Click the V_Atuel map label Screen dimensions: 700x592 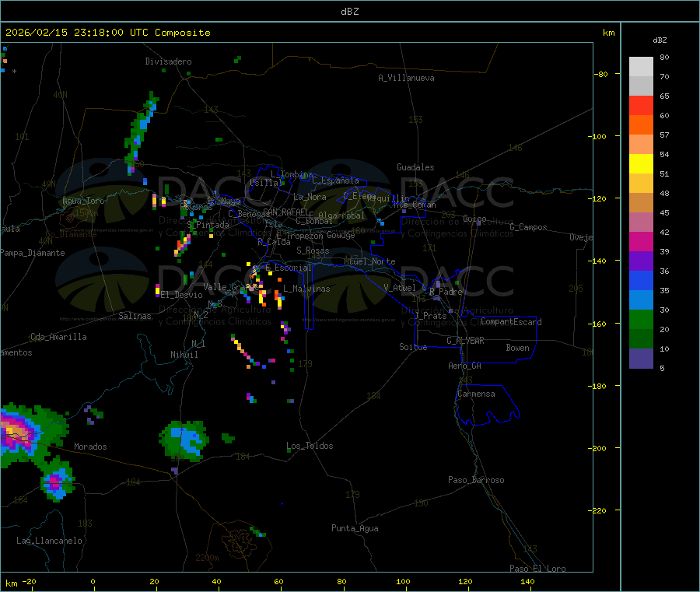pyautogui.click(x=400, y=288)
